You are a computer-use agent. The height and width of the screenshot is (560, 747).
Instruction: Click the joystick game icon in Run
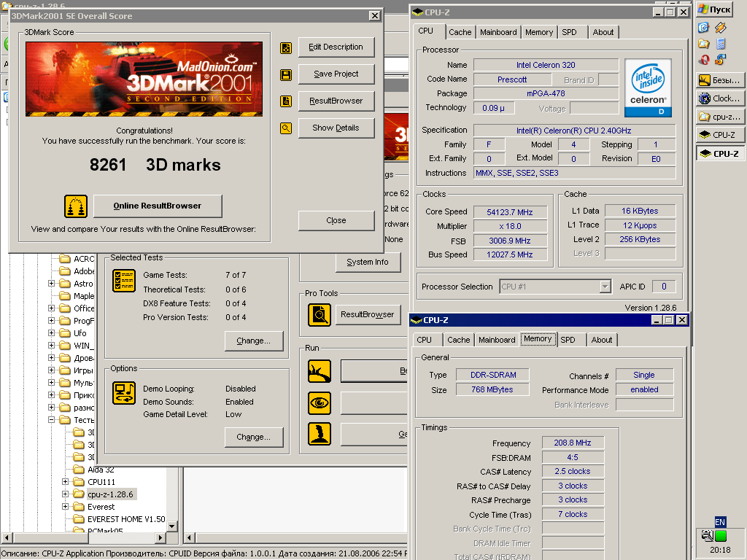click(x=320, y=434)
